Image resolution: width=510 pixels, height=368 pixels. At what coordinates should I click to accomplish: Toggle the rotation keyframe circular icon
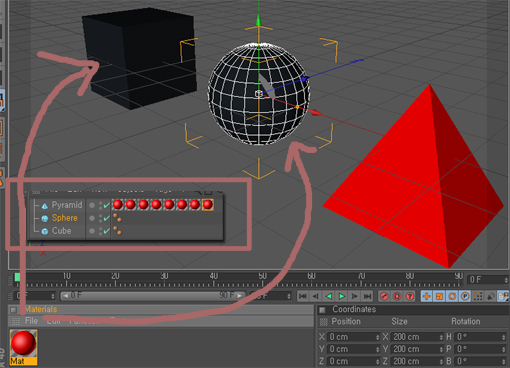click(x=452, y=296)
